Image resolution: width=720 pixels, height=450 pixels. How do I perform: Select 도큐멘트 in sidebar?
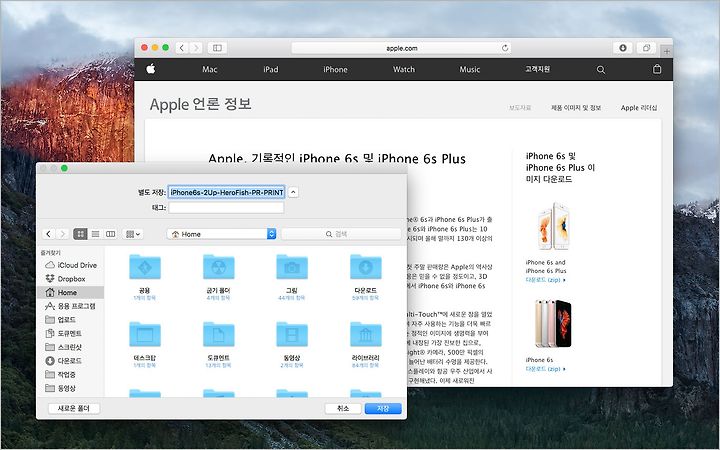tap(71, 333)
